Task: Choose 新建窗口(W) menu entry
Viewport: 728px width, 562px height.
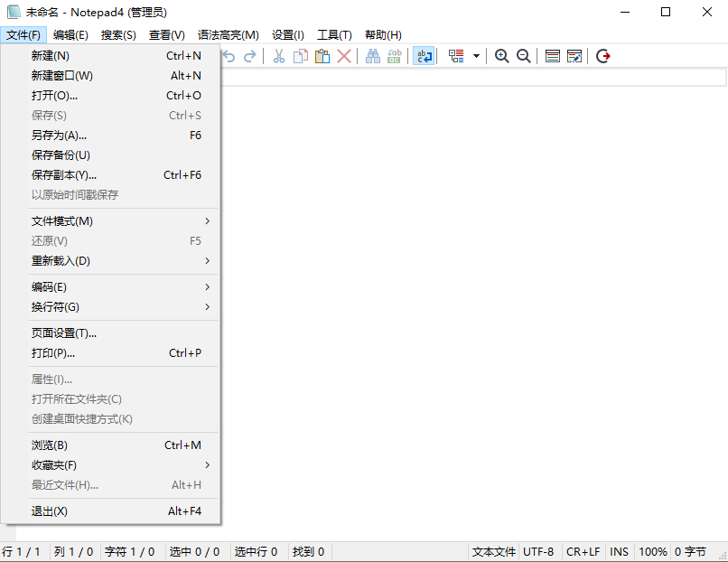Action: tap(110, 76)
